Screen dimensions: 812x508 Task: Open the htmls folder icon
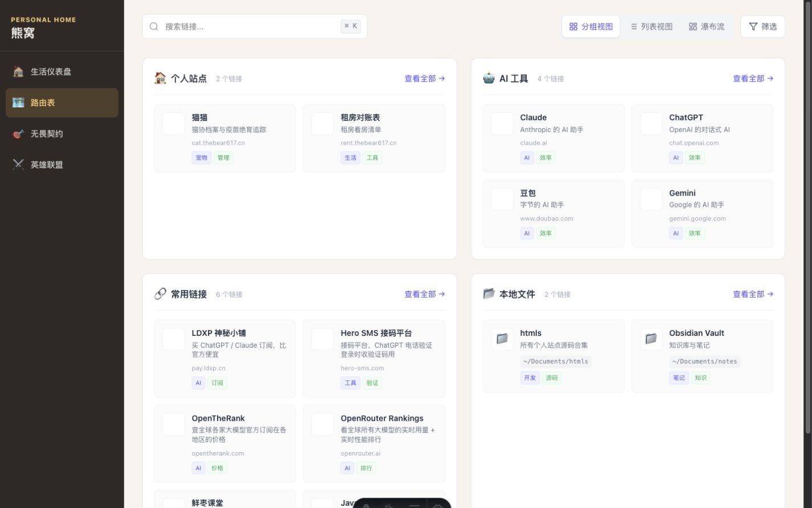pyautogui.click(x=502, y=339)
